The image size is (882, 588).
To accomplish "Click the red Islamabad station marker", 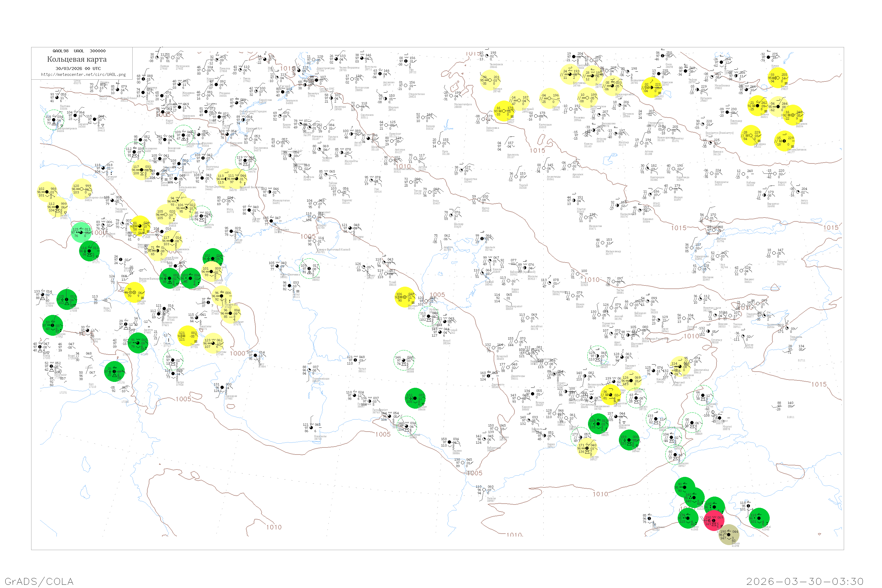I will 714,520.
